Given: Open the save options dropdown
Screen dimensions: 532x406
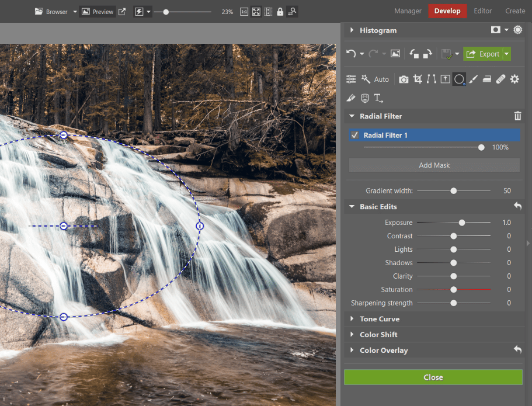Looking at the screenshot, I should [457, 54].
